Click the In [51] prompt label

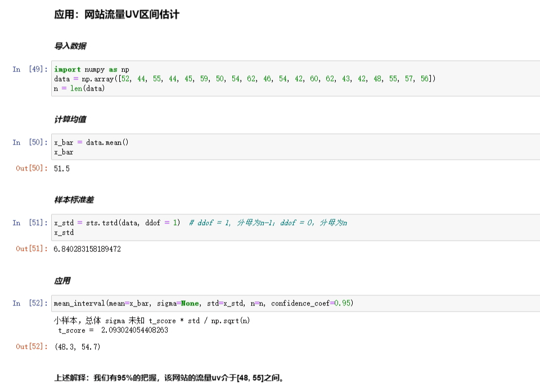30,223
